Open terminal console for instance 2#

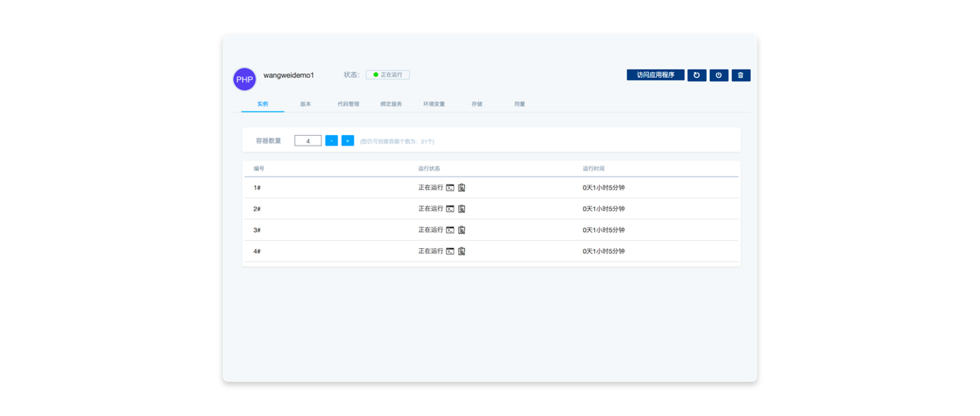click(x=450, y=209)
